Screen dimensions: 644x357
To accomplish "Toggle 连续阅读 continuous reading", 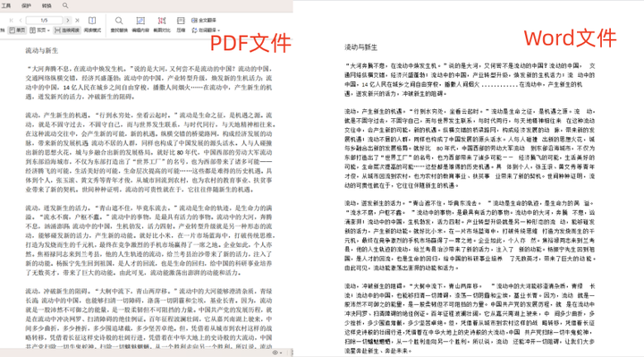I will (x=67, y=30).
